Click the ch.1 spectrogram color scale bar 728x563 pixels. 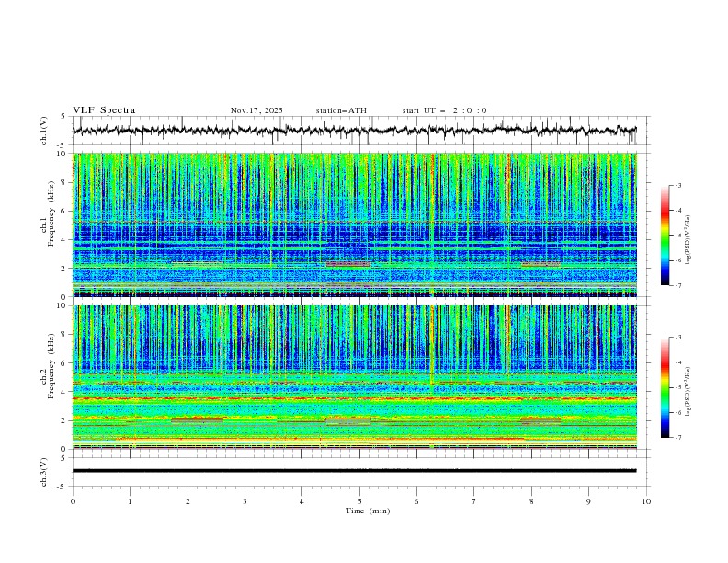(665, 235)
